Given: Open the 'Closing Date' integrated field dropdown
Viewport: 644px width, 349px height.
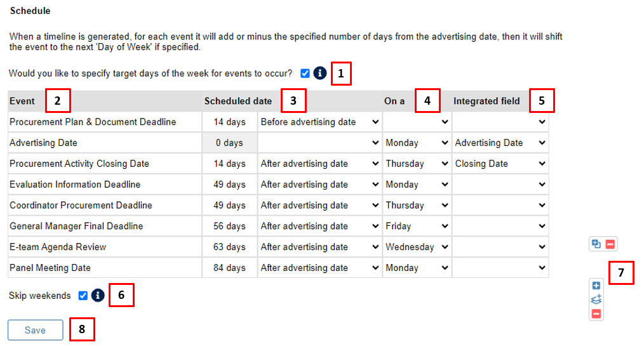Looking at the screenshot, I should pyautogui.click(x=500, y=164).
